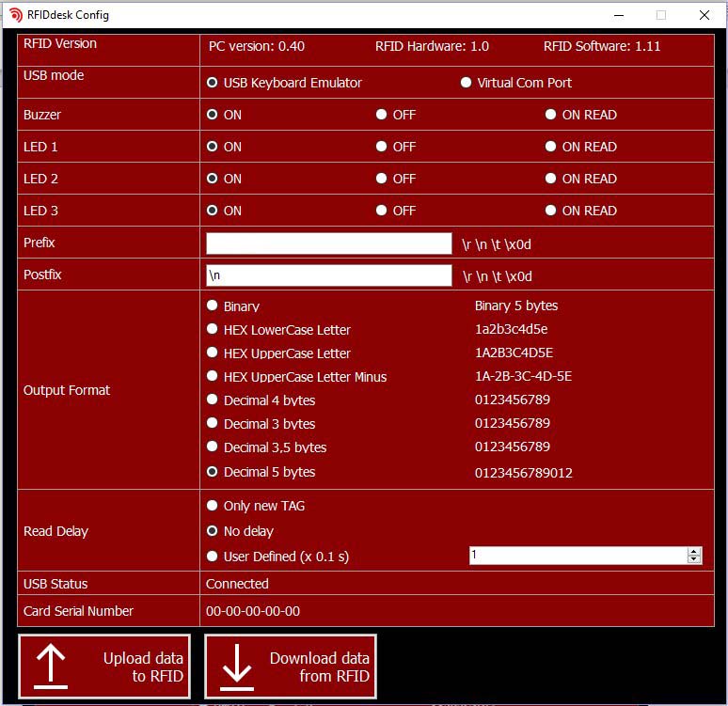This screenshot has width=728, height=706.
Task: Click the Output Format row label
Action: tap(67, 390)
